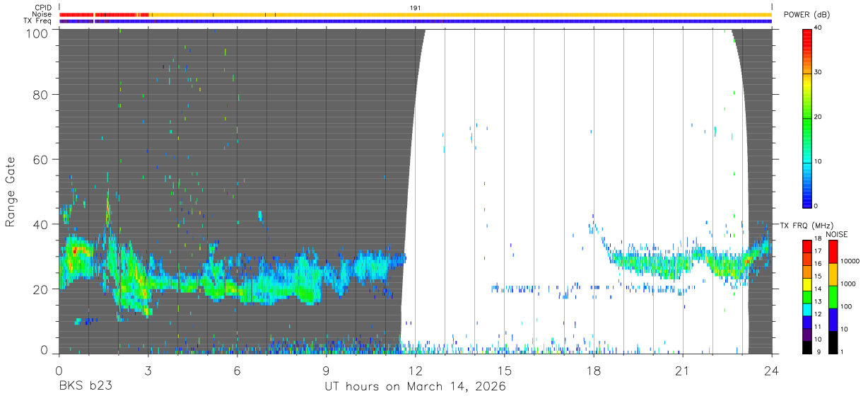Click the CPID label at top left

43,8
